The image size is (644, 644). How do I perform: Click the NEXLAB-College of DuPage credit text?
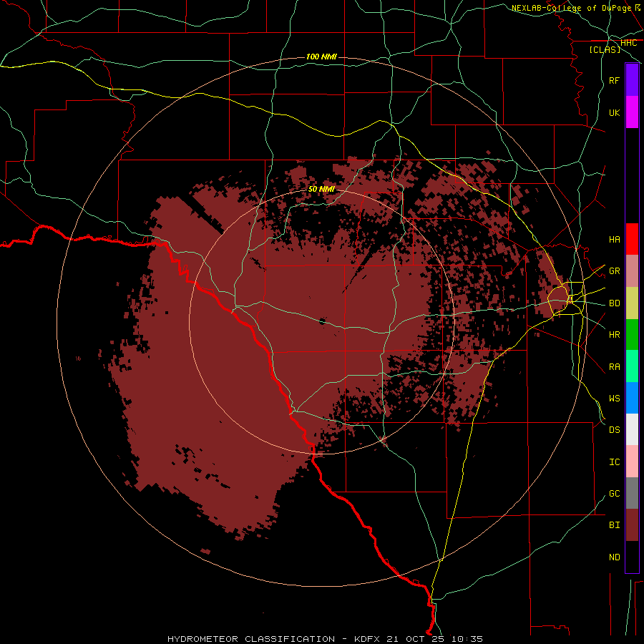point(572,8)
